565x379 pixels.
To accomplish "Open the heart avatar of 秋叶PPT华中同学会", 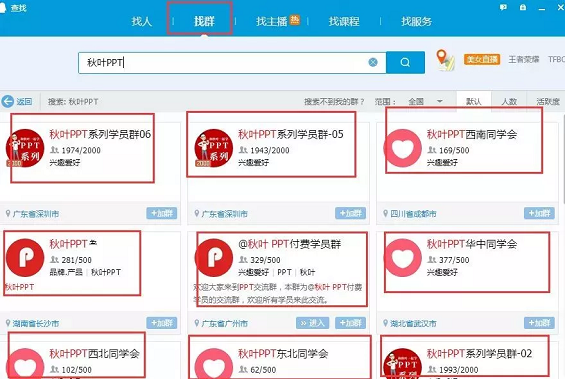I will pos(402,258).
